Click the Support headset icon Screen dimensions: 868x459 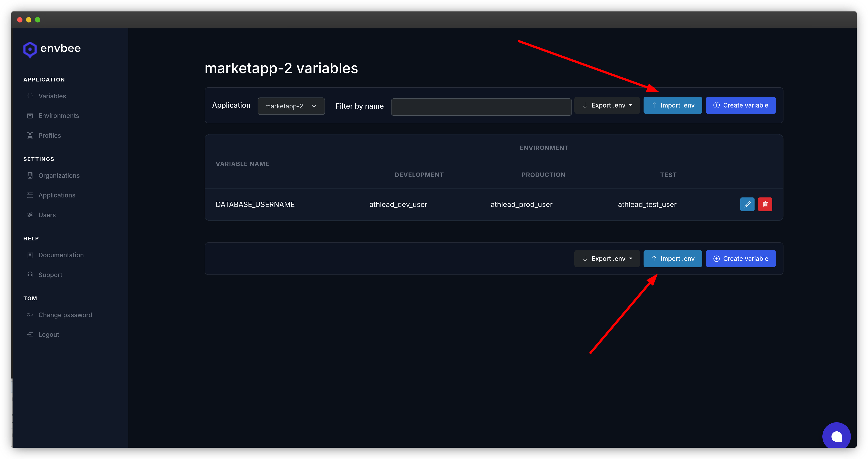point(30,274)
